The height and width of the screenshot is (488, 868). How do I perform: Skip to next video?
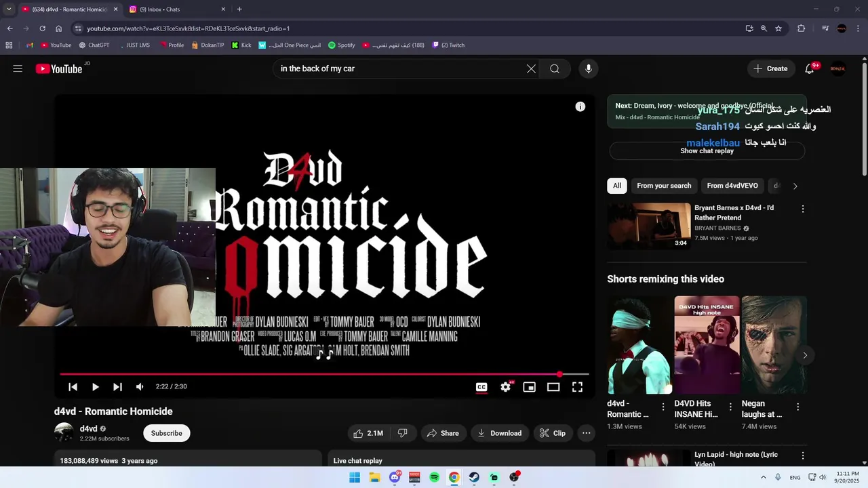117,387
